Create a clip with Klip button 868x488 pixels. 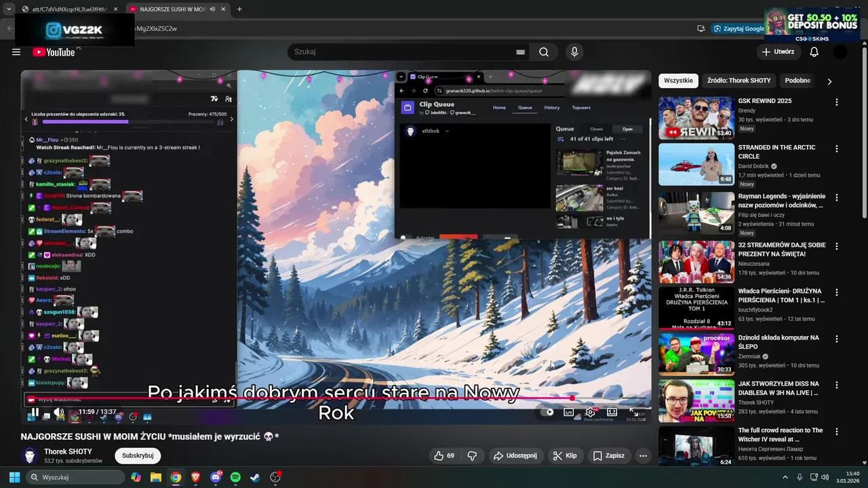coord(565,456)
